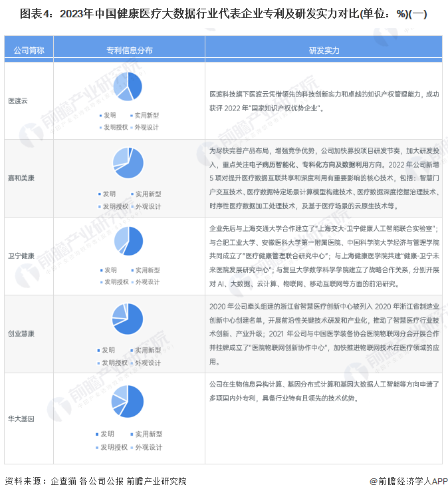The width and height of the screenshot is (448, 495).
Task: Click the description starting 为尽快完善产品布局
Action: (324, 178)
